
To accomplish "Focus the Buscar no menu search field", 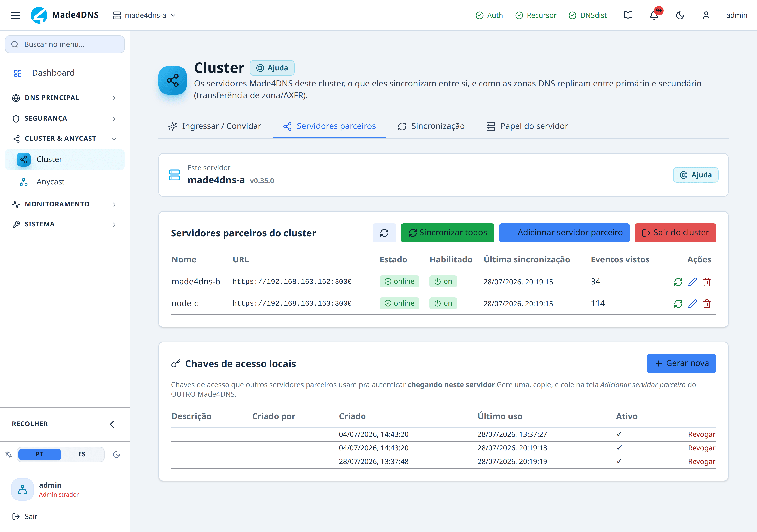I will [x=65, y=44].
